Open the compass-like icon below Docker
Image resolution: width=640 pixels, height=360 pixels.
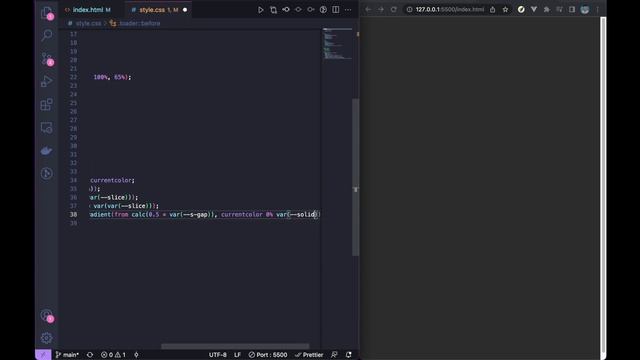[x=47, y=173]
